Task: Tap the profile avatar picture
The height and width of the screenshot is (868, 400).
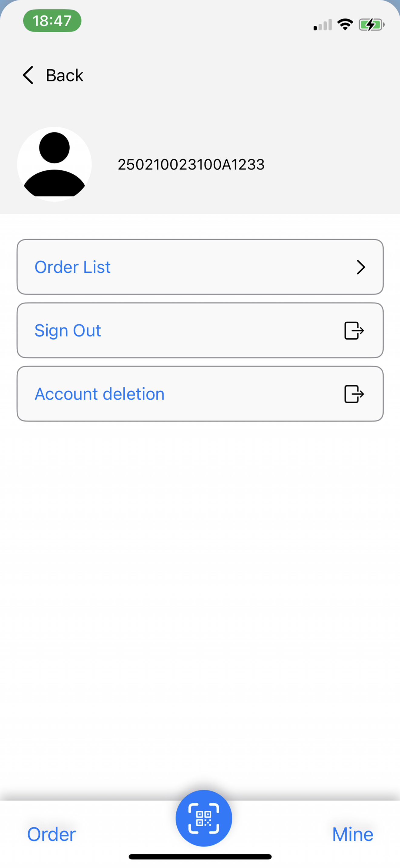Action: (54, 164)
